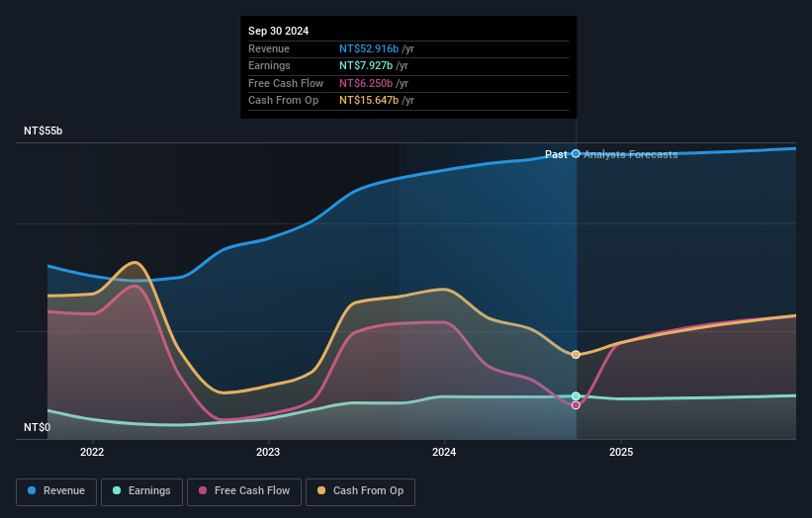The image size is (812, 518).
Task: Click the 2022 x-axis label
Action: point(92,452)
